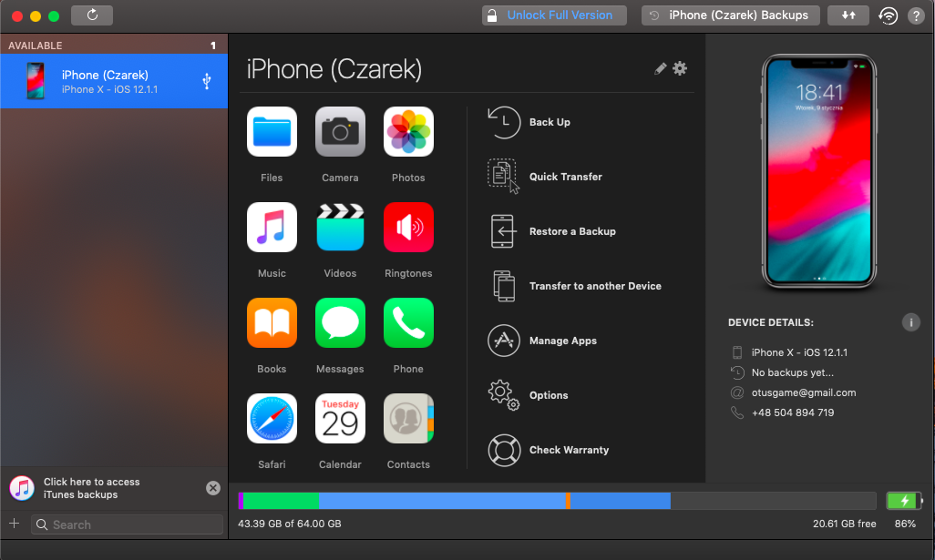Open the Messages section
The image size is (935, 560).
coord(340,322)
